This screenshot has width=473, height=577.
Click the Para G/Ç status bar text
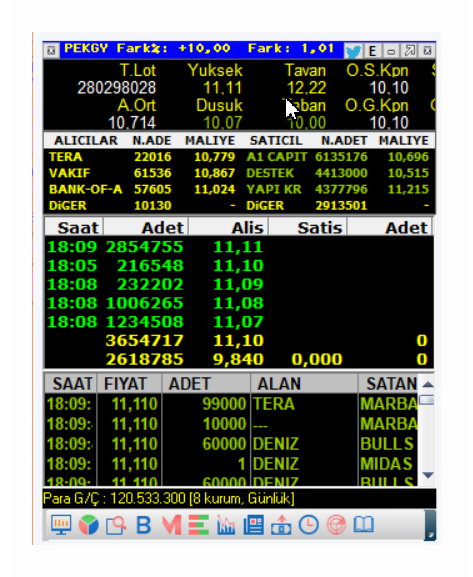coord(169,499)
